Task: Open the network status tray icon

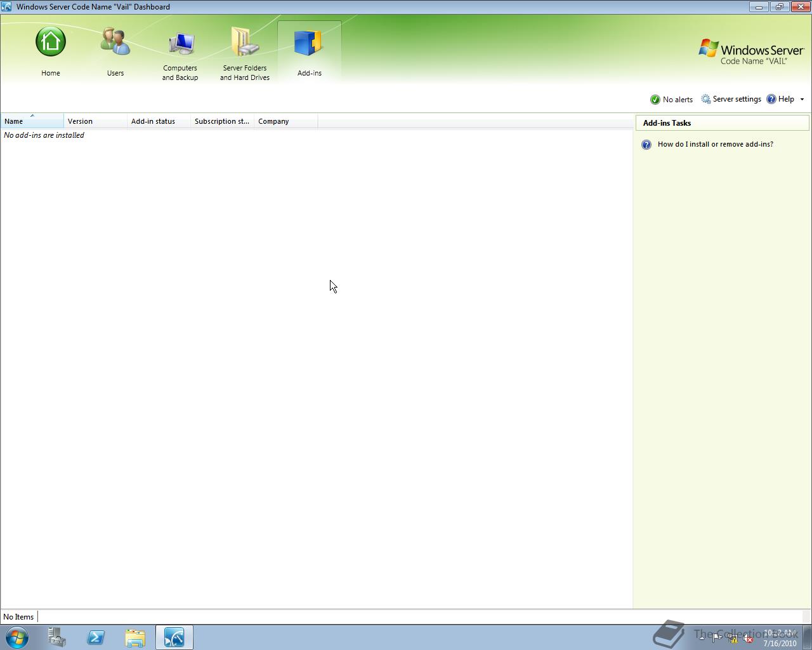Action: pyautogui.click(x=733, y=639)
